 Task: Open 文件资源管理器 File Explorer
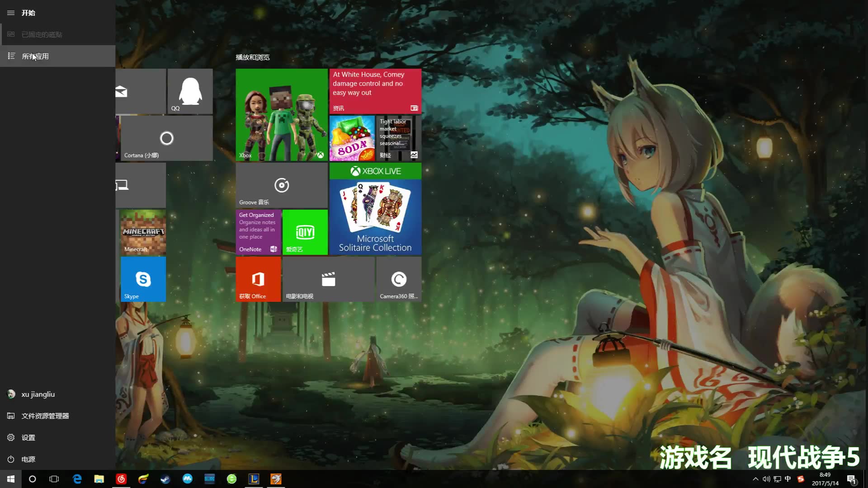point(57,416)
